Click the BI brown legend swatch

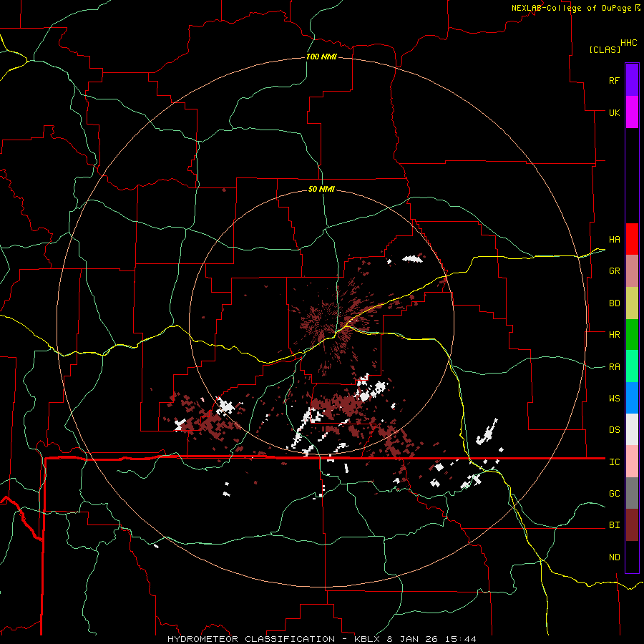pyautogui.click(x=632, y=525)
